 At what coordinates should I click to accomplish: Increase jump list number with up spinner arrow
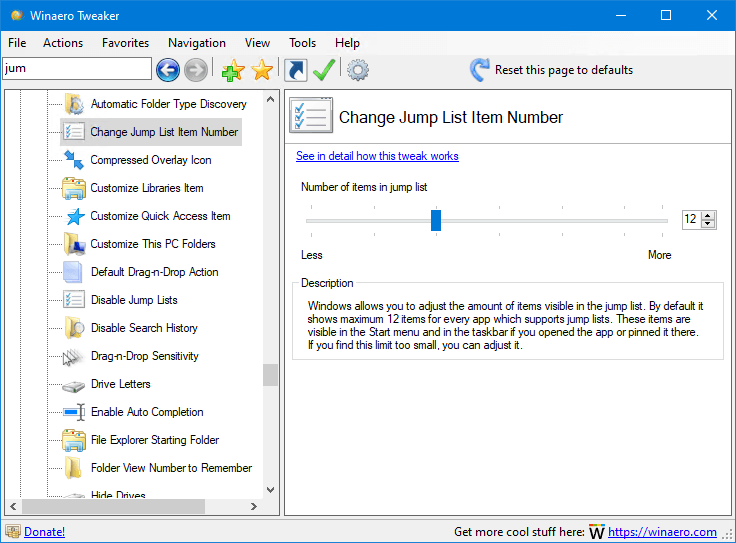pos(708,215)
